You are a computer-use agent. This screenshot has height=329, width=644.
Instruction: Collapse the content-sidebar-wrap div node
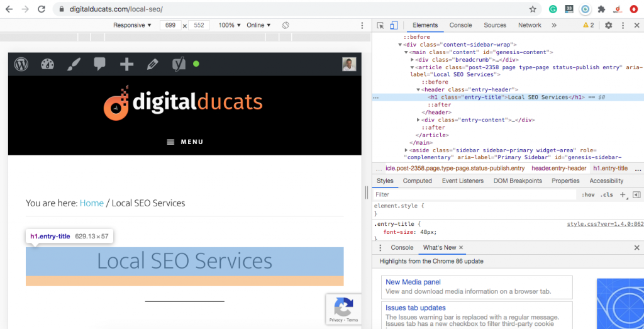click(x=401, y=45)
